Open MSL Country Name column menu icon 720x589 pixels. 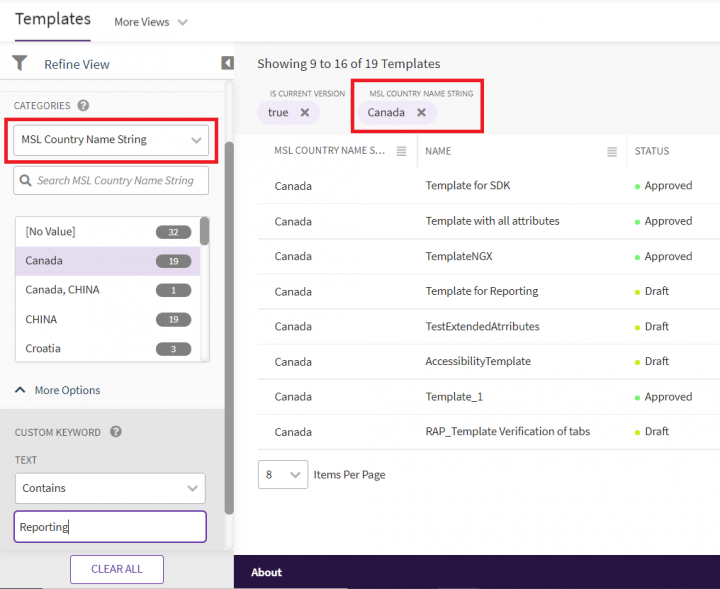[x=401, y=151]
